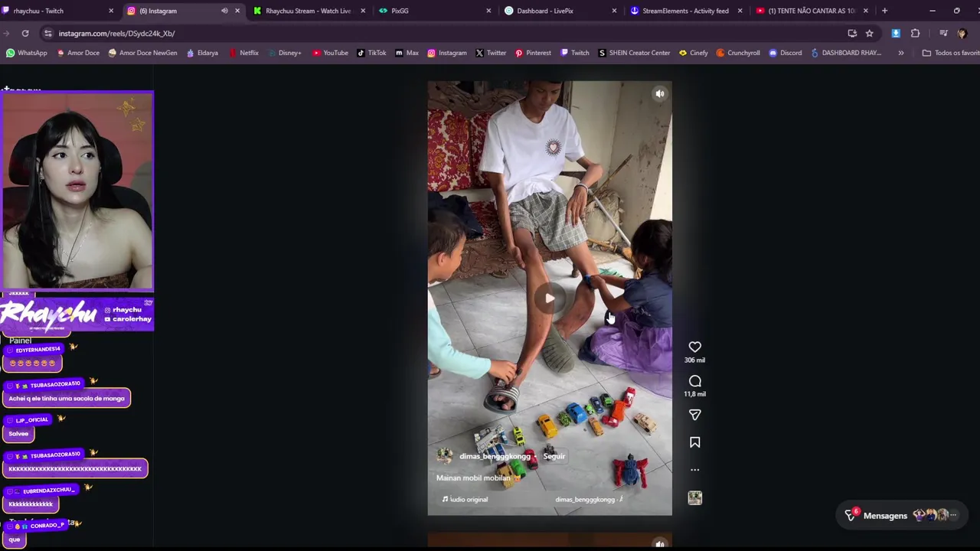The width and height of the screenshot is (980, 551).
Task: Open the Todos os favoritos folder
Action: (950, 53)
